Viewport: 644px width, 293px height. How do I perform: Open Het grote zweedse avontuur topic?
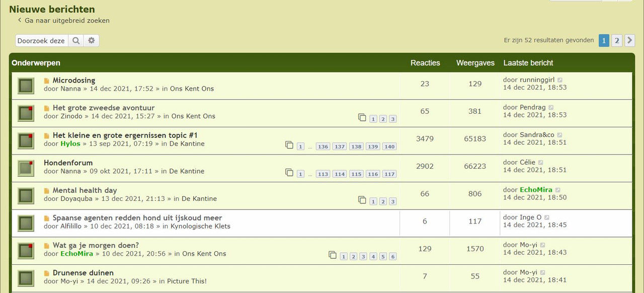tap(104, 108)
